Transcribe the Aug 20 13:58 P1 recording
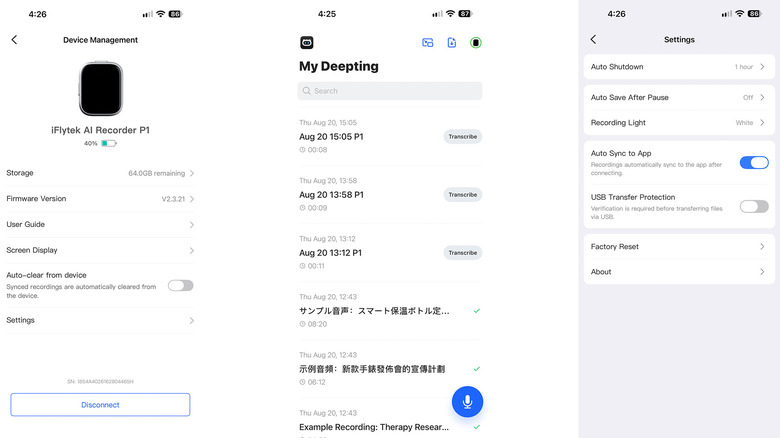This screenshot has height=438, width=780. point(463,195)
